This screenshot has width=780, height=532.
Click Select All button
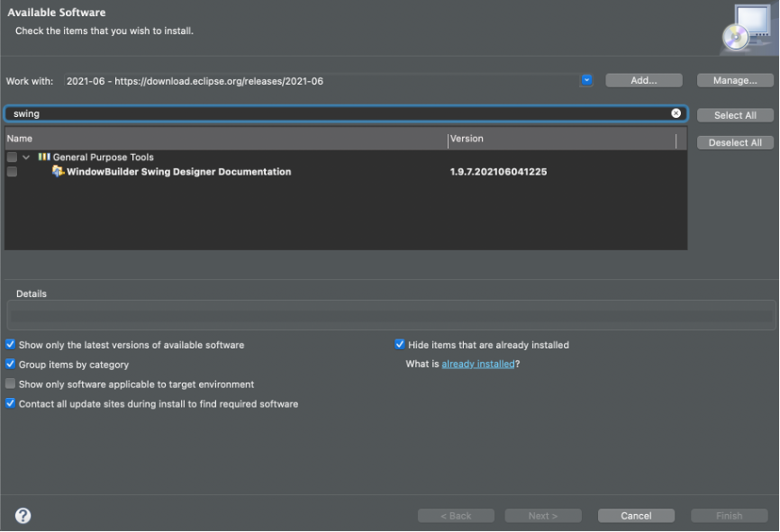pos(735,115)
